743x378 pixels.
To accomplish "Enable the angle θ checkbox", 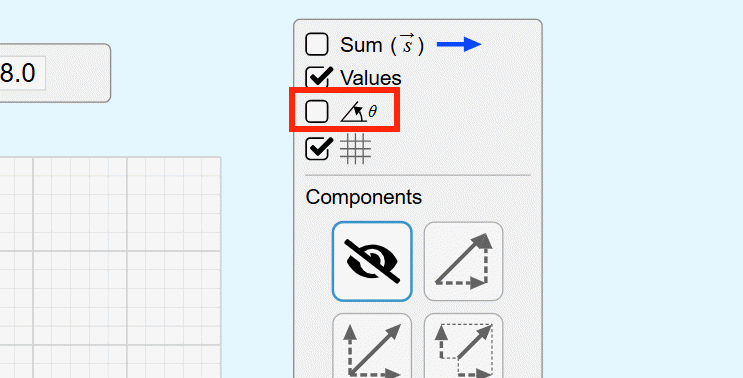I will tap(317, 112).
